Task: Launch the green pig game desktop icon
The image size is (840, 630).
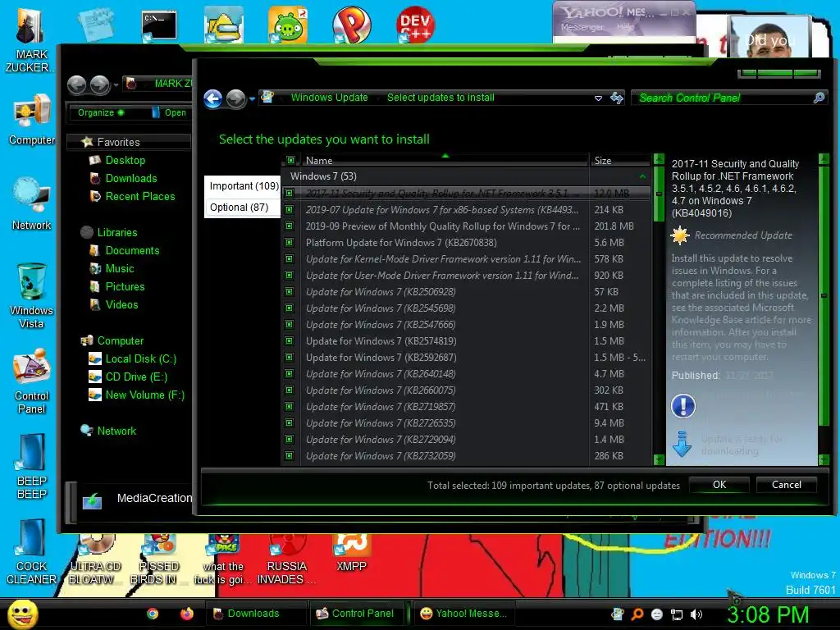Action: point(288,25)
